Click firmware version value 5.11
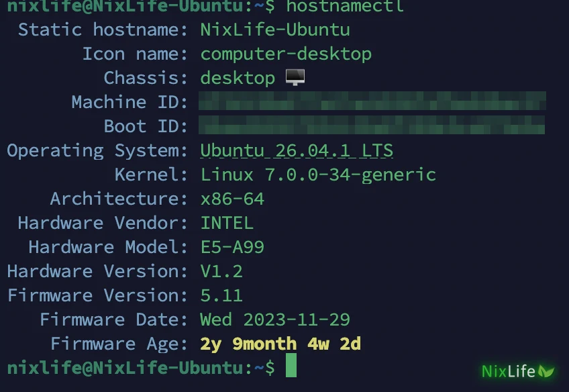Image resolution: width=569 pixels, height=392 pixels. pyautogui.click(x=221, y=295)
